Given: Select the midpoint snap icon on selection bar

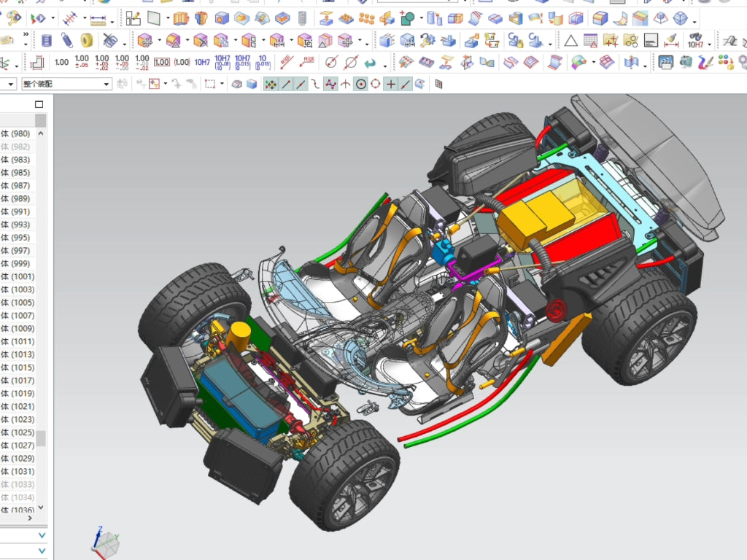Looking at the screenshot, I should pyautogui.click(x=300, y=84).
